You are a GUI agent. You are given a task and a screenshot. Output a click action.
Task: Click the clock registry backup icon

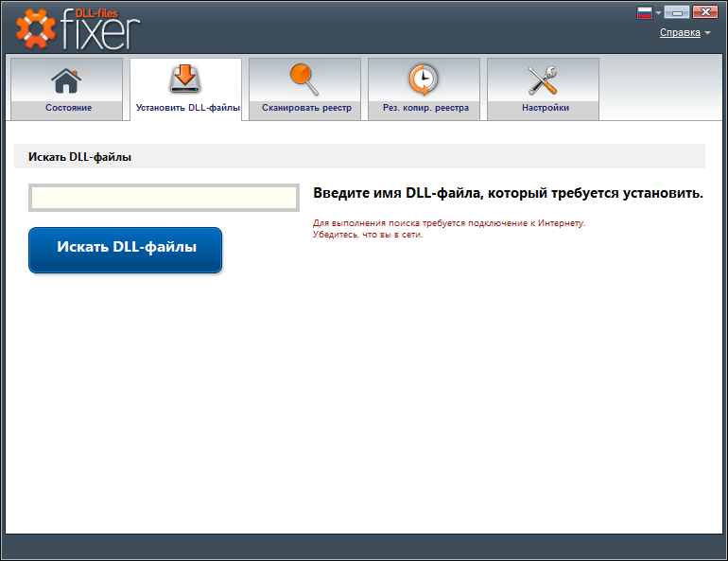[423, 79]
